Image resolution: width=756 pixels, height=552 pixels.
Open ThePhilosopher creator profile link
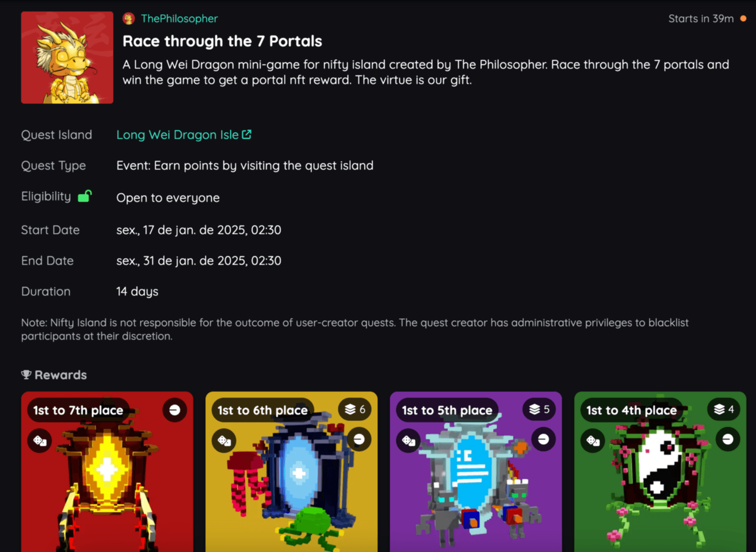tap(179, 18)
